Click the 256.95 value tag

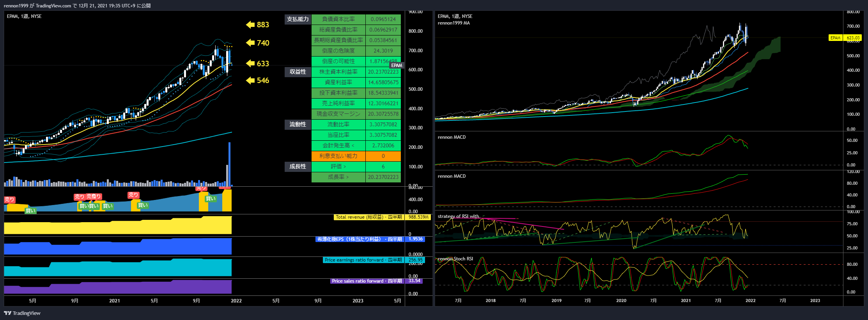415,260
